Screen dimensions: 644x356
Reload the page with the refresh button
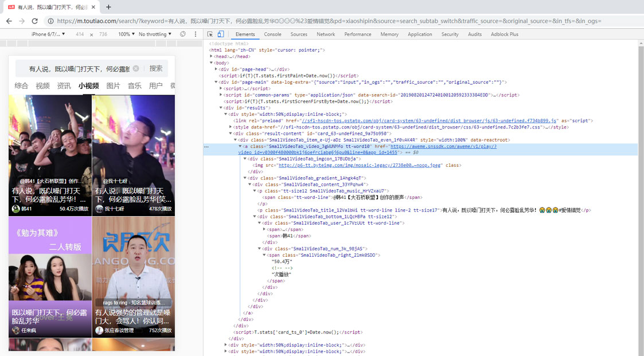(34, 21)
